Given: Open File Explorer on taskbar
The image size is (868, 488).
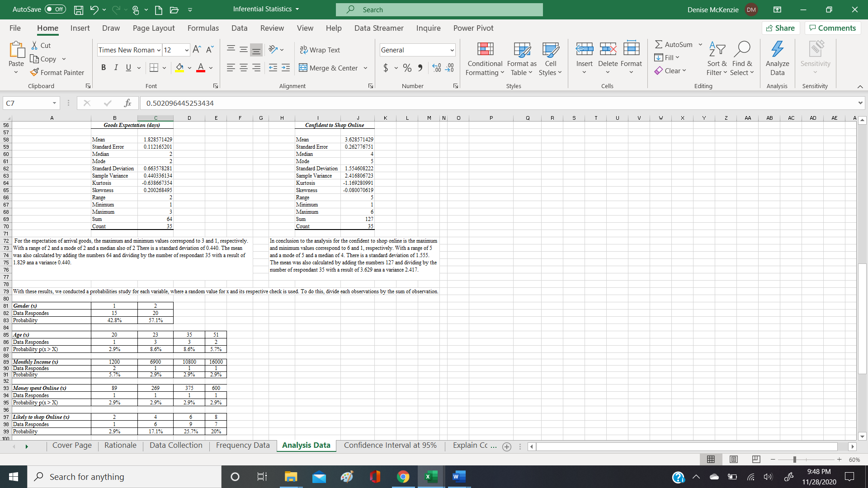Looking at the screenshot, I should pos(291,477).
